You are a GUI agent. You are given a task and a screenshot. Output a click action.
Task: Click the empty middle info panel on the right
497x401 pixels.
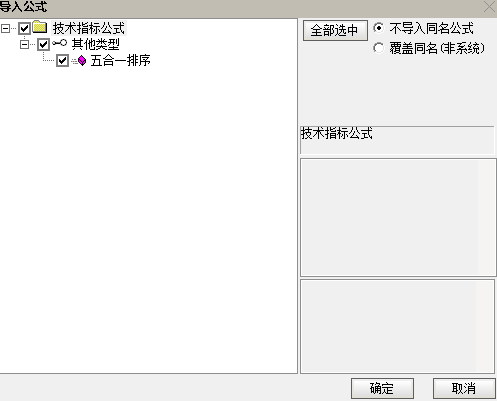tap(397, 217)
